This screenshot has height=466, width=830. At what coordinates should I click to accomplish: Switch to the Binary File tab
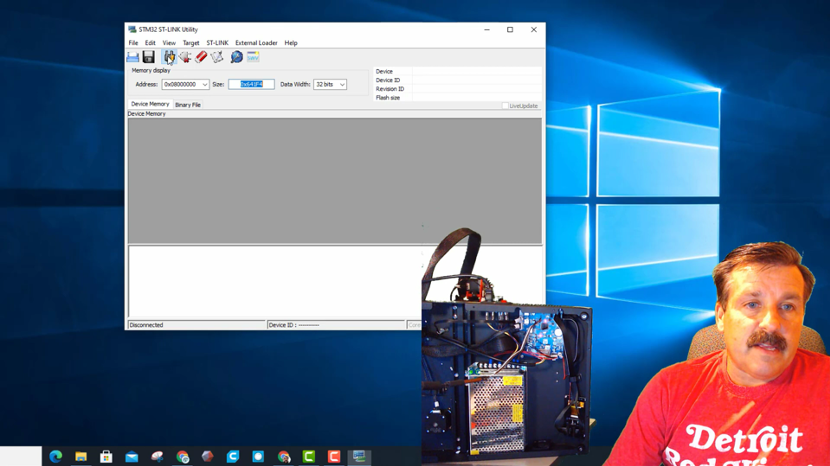(x=188, y=105)
